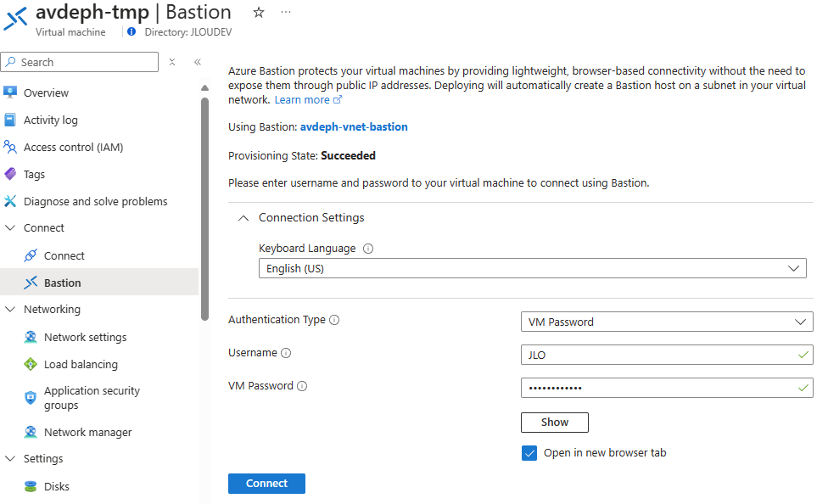Click the Diagnose and solve problems wrench icon
Screen dimensions: 828x504
tap(10, 201)
